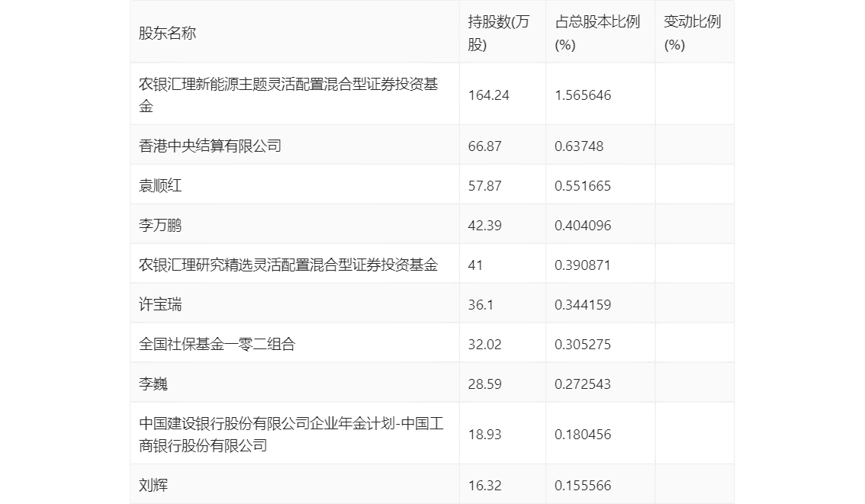
Task: Select shareholder 袁顺红
Action: click(x=160, y=186)
